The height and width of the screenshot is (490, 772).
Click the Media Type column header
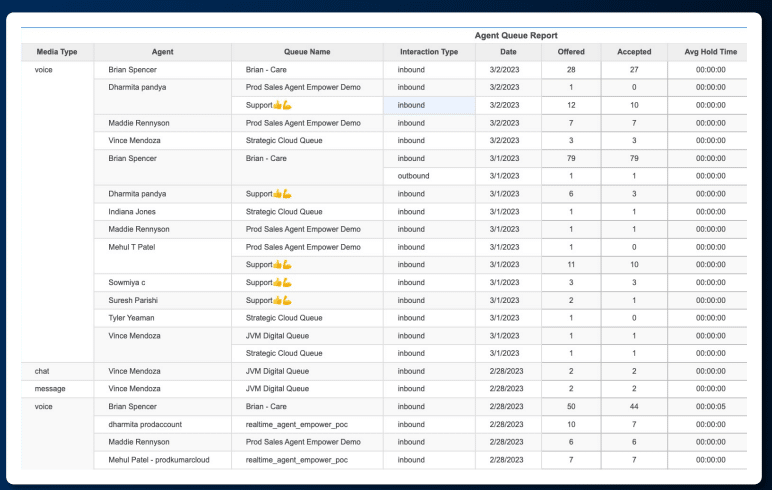(57, 52)
